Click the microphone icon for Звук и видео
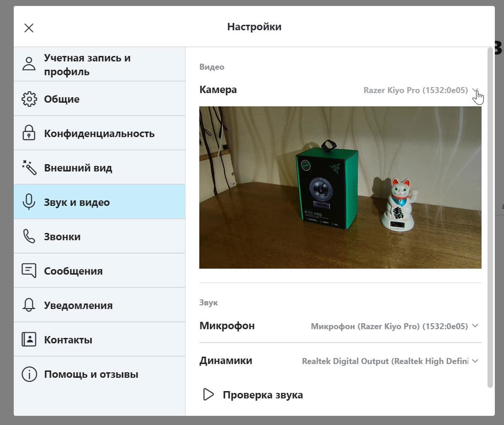504x425 pixels. [x=29, y=202]
